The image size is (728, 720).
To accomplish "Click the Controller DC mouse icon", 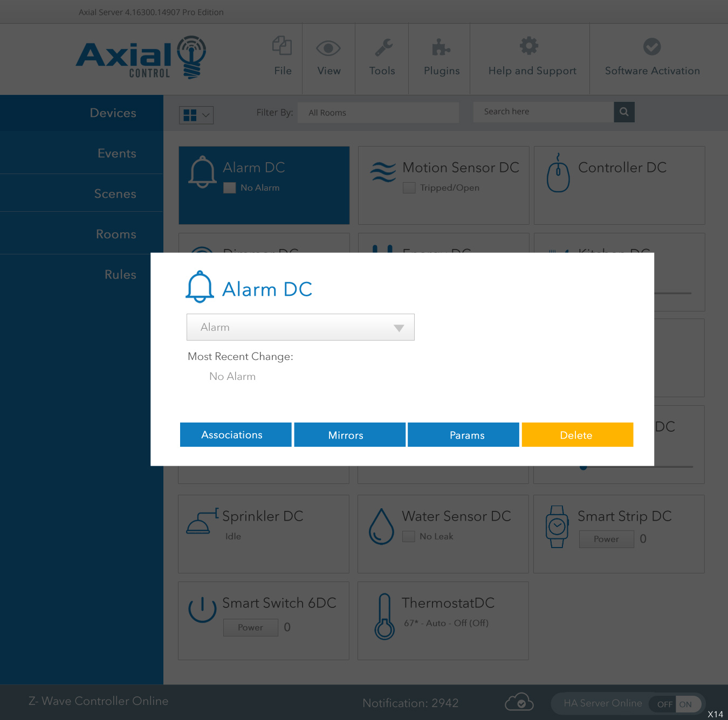I will (x=558, y=174).
